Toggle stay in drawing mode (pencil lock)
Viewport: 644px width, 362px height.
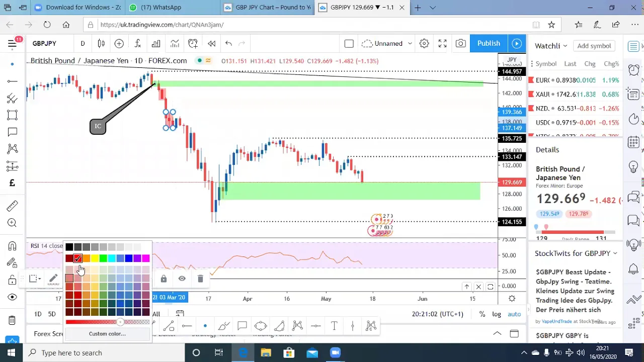tap(13, 262)
